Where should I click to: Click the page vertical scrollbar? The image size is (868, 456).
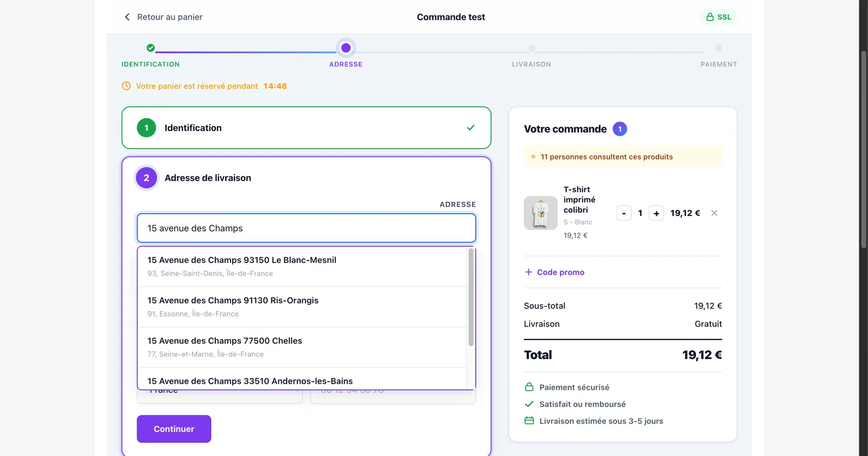point(864,150)
